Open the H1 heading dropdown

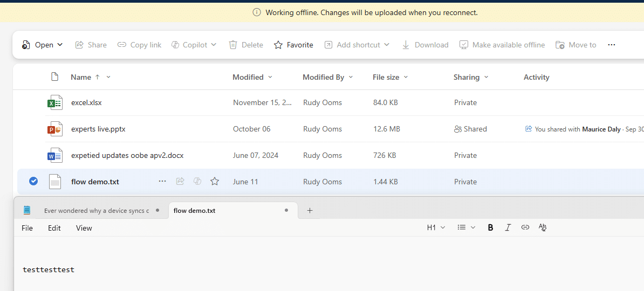436,227
